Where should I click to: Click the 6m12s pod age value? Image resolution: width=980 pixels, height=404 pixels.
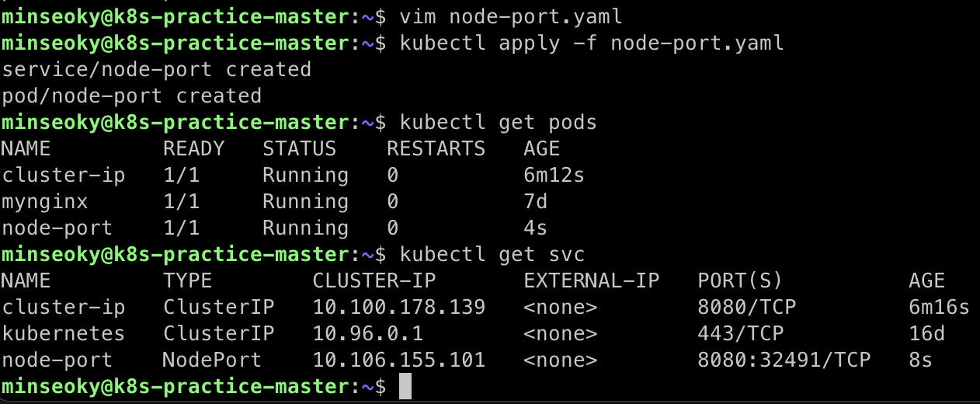(x=554, y=175)
